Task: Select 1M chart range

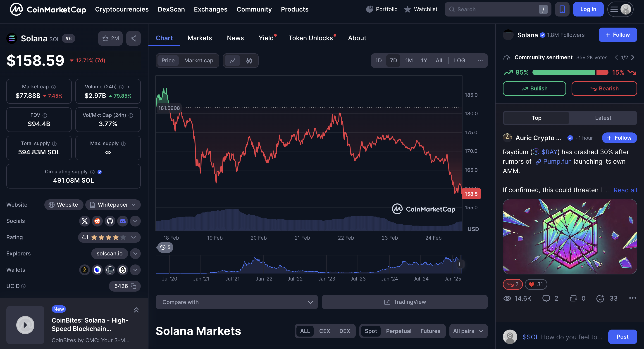Action: (409, 61)
